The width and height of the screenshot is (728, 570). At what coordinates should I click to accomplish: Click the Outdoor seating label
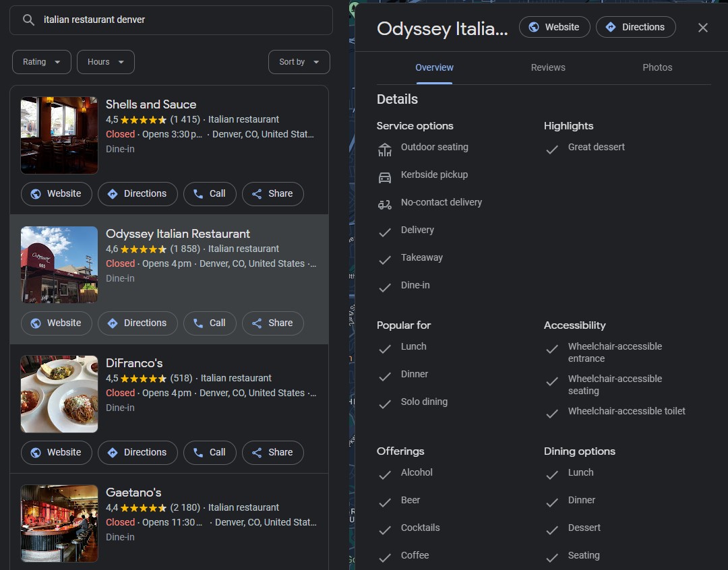(435, 147)
